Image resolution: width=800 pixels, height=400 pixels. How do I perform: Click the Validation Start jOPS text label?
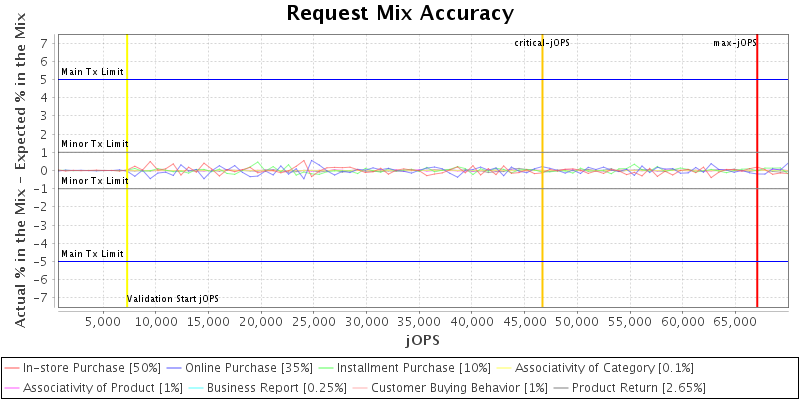[173, 299]
